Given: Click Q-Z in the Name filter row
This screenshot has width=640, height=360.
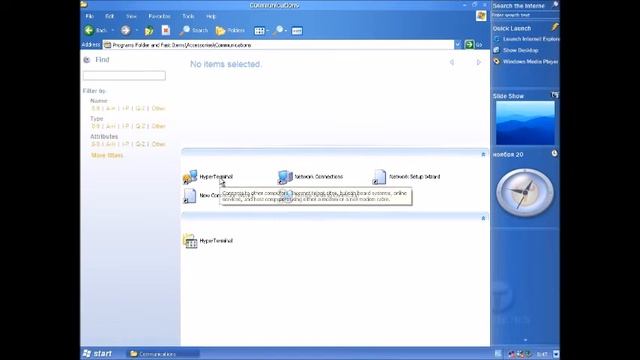Looking at the screenshot, I should pos(140,109).
